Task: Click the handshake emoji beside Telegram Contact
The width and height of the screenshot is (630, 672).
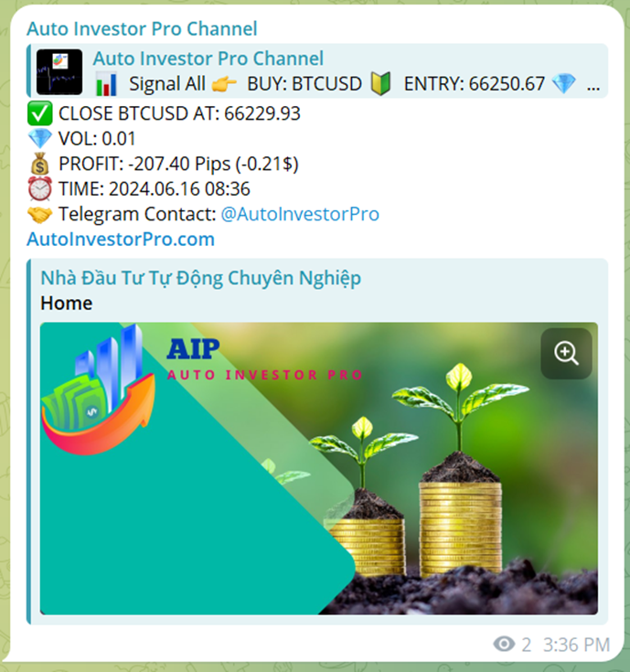Action: coord(40,214)
